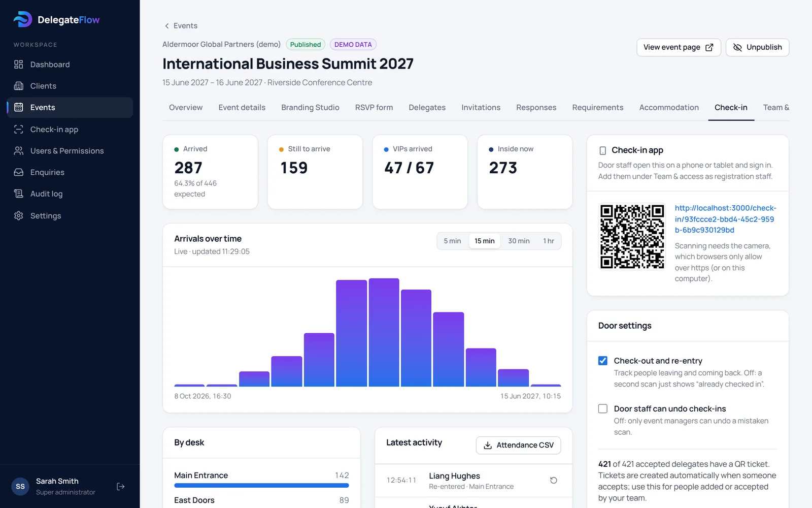This screenshot has height=508, width=812.
Task: Open the RSVP form tab
Action: [374, 108]
